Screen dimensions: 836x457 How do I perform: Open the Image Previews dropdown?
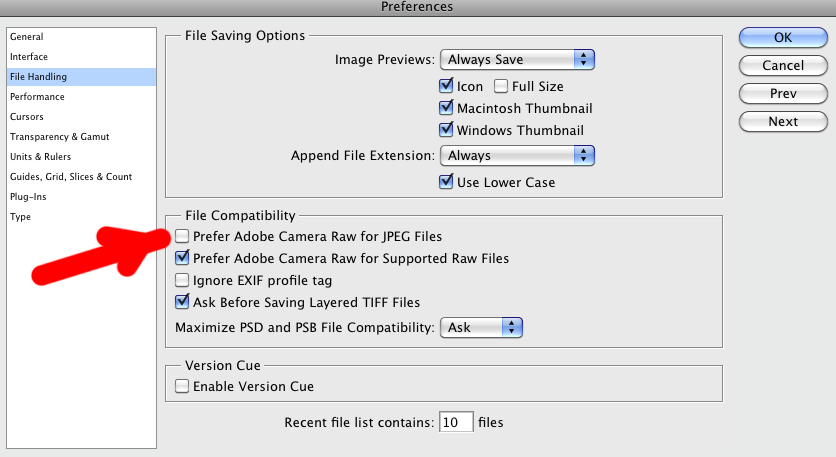(x=517, y=59)
